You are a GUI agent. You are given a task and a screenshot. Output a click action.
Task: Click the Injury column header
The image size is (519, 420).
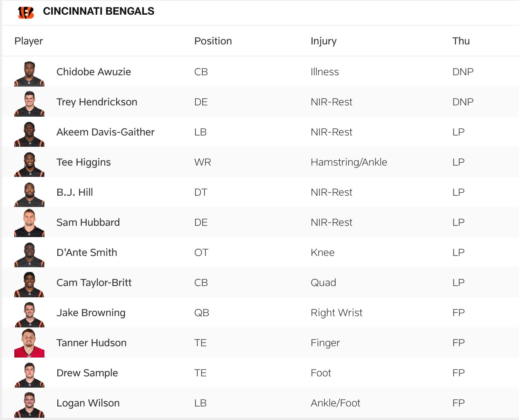(x=324, y=41)
